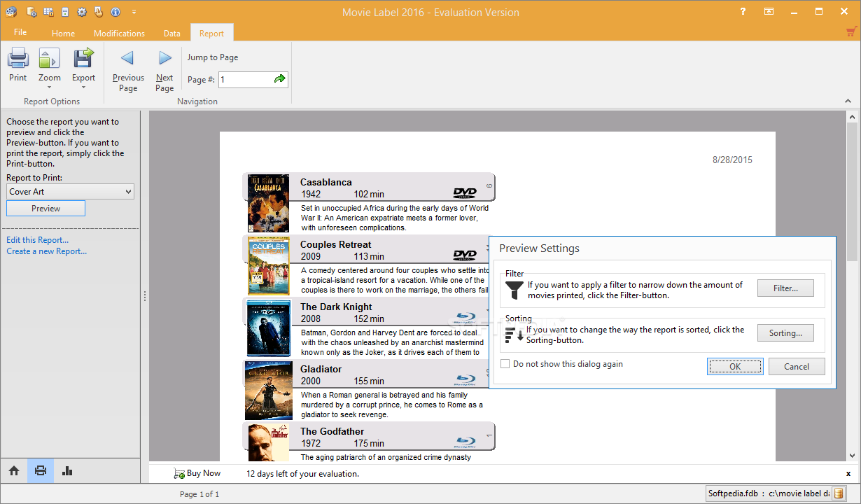Switch to the Home tab
This screenshot has width=861, height=504.
63,33
